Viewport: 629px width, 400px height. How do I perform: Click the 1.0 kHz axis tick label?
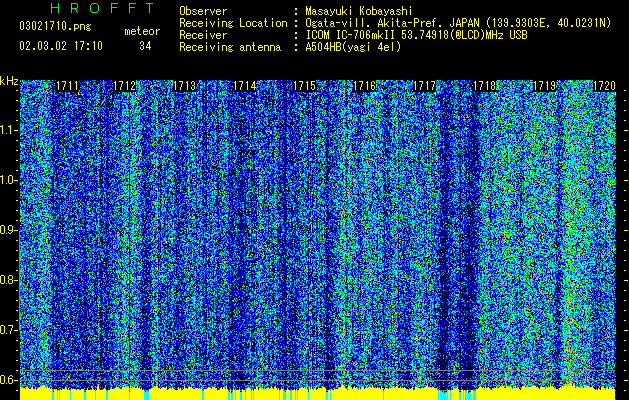8,180
